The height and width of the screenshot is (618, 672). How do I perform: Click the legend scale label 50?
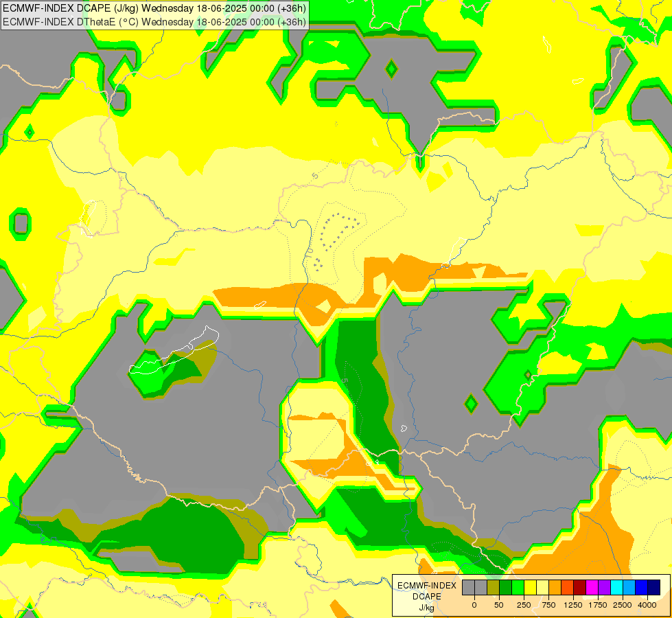499,605
